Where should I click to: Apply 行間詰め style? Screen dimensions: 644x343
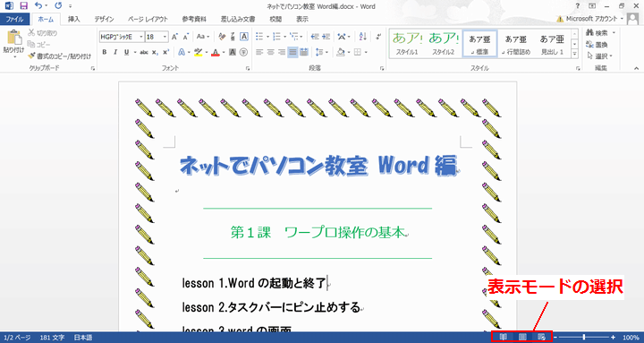click(516, 43)
